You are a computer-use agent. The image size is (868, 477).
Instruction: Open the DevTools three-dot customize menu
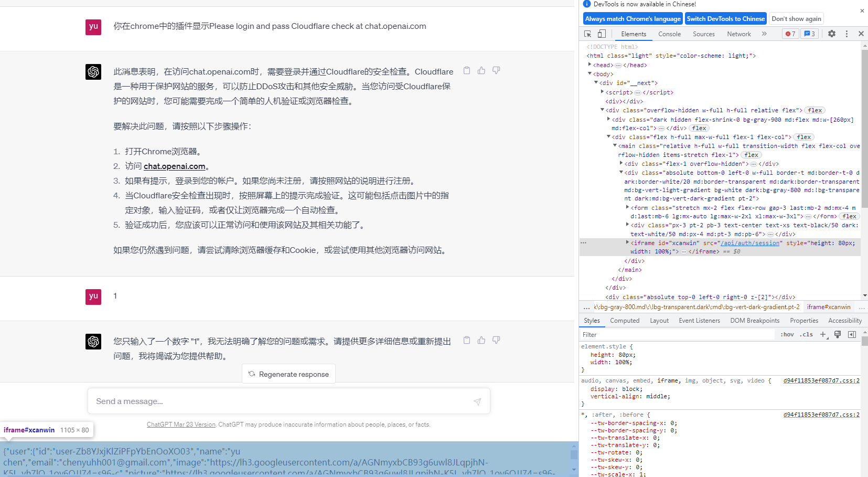(x=846, y=34)
